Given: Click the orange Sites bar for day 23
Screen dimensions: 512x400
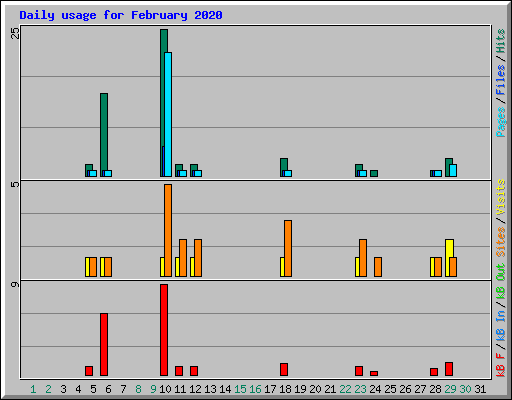Looking at the screenshot, I should click(x=363, y=258).
